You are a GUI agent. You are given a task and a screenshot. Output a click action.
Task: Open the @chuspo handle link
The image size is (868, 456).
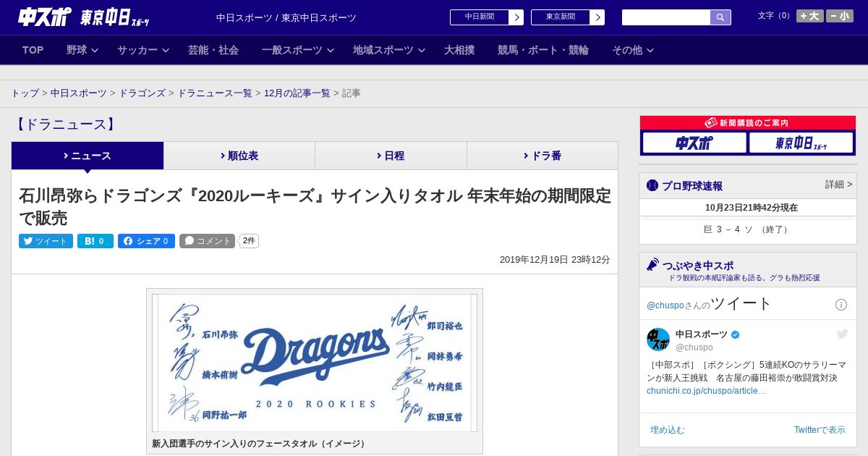tap(694, 347)
